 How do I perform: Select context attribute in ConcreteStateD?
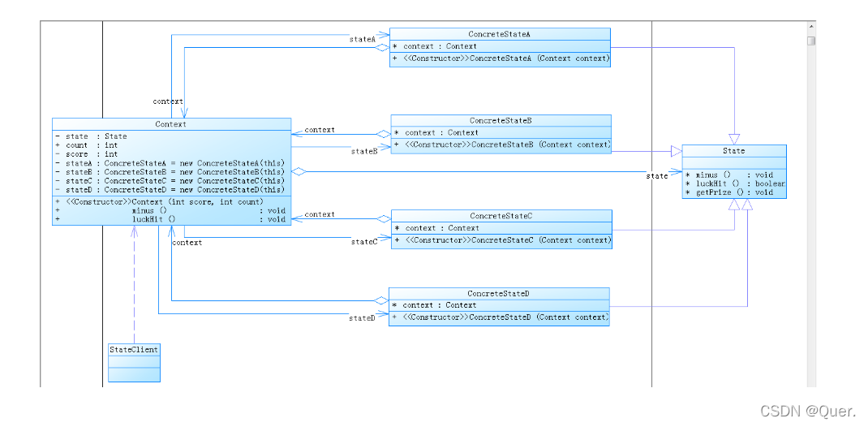[434, 305]
